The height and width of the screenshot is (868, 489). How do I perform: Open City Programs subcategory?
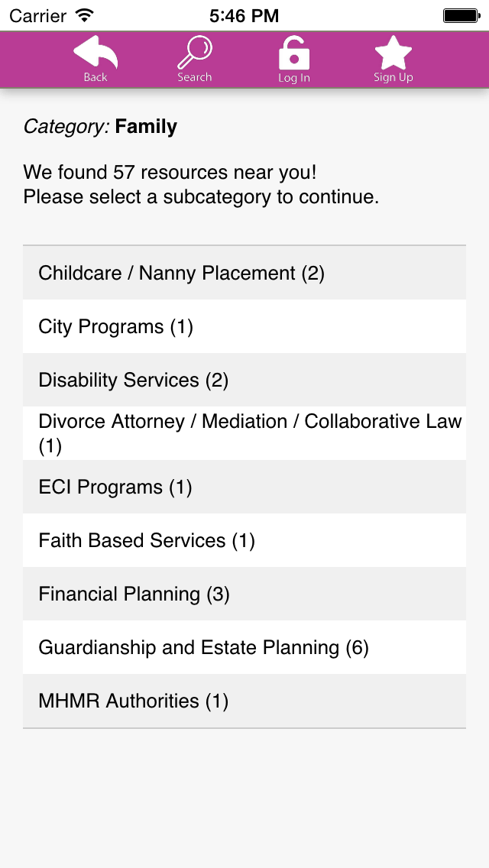click(x=244, y=326)
